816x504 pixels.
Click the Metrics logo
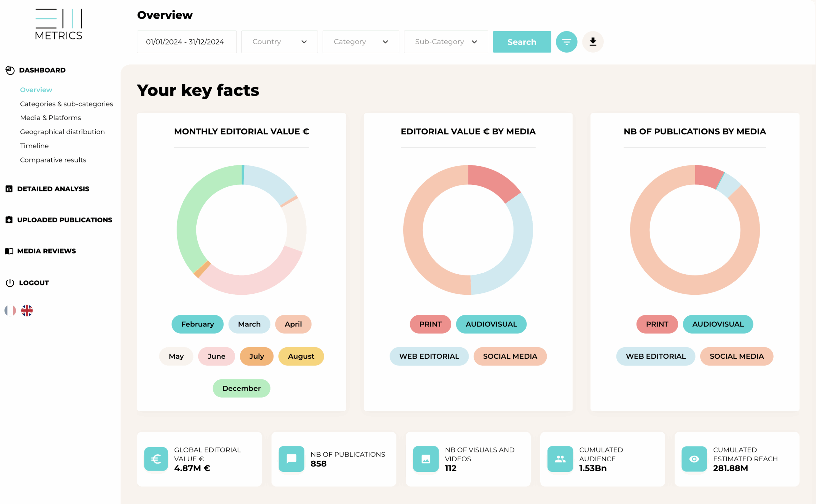[x=58, y=24]
